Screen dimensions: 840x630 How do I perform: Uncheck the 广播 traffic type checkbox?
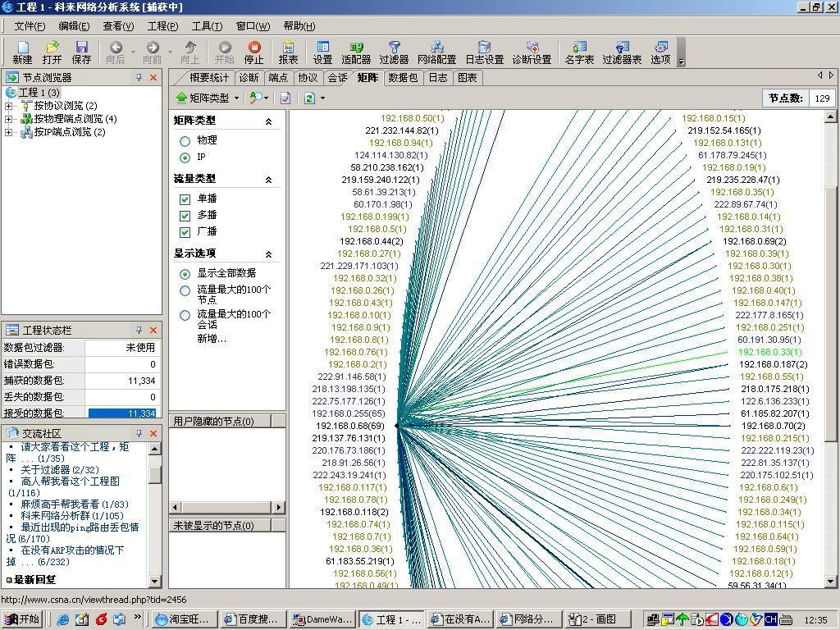185,232
